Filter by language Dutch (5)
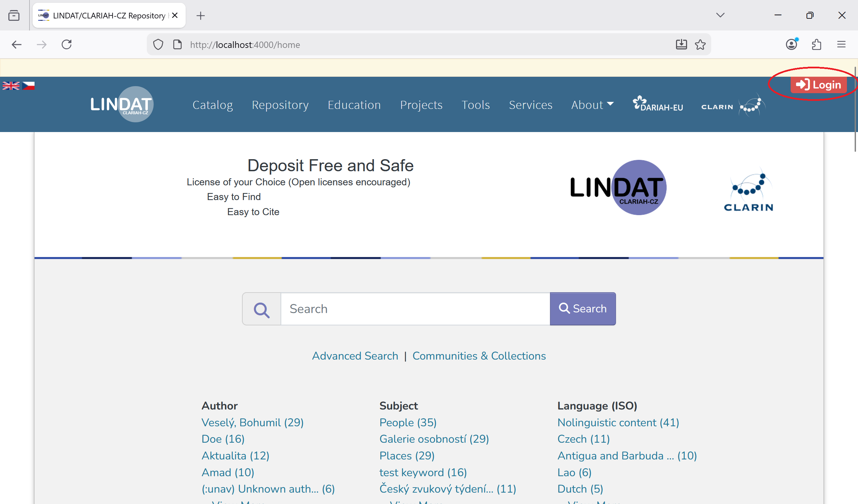The width and height of the screenshot is (858, 504). click(580, 489)
